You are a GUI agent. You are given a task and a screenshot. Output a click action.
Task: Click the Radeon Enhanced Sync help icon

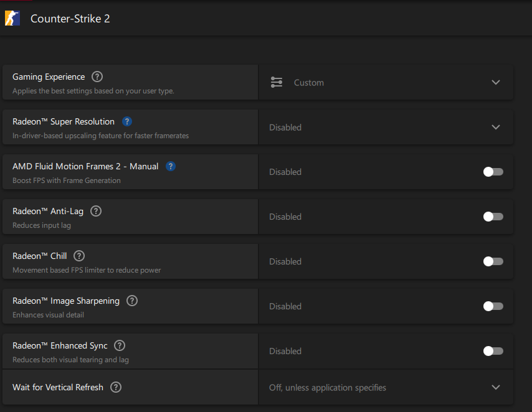click(x=120, y=345)
